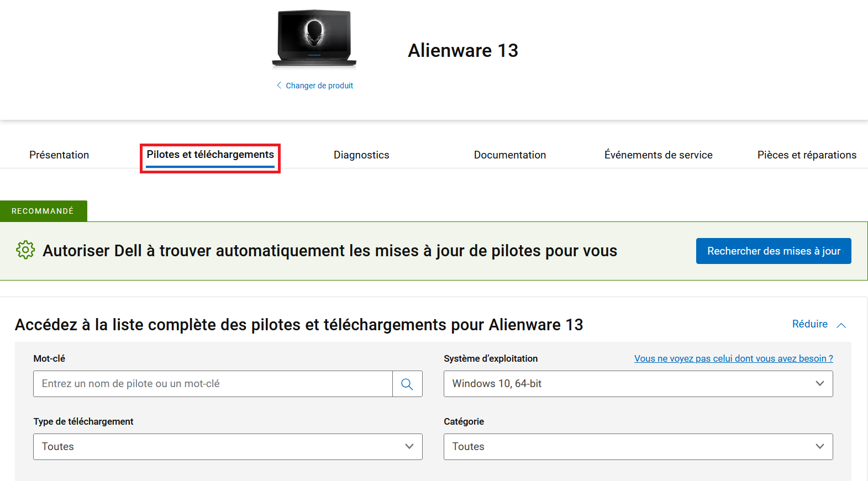Click the green gear icon in recommendation banner
Screen dimensions: 868x481
(x=25, y=250)
